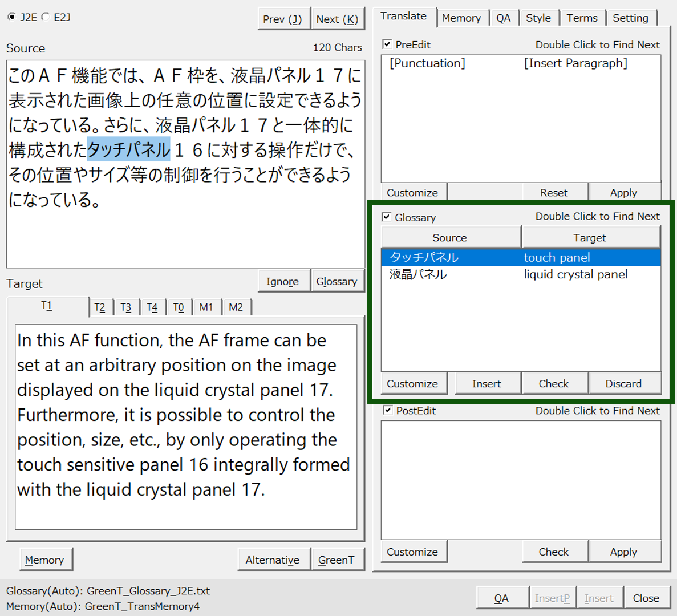Image resolution: width=677 pixels, height=616 pixels.
Task: Switch to the Memory tab
Action: 461,18
